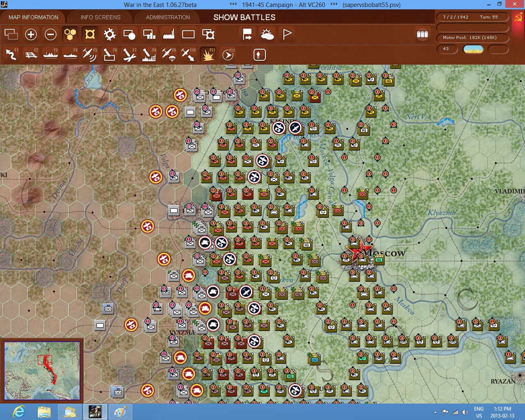The width and height of the screenshot is (525, 420).
Task: Select the F1 move mode icon
Action: (x=11, y=55)
